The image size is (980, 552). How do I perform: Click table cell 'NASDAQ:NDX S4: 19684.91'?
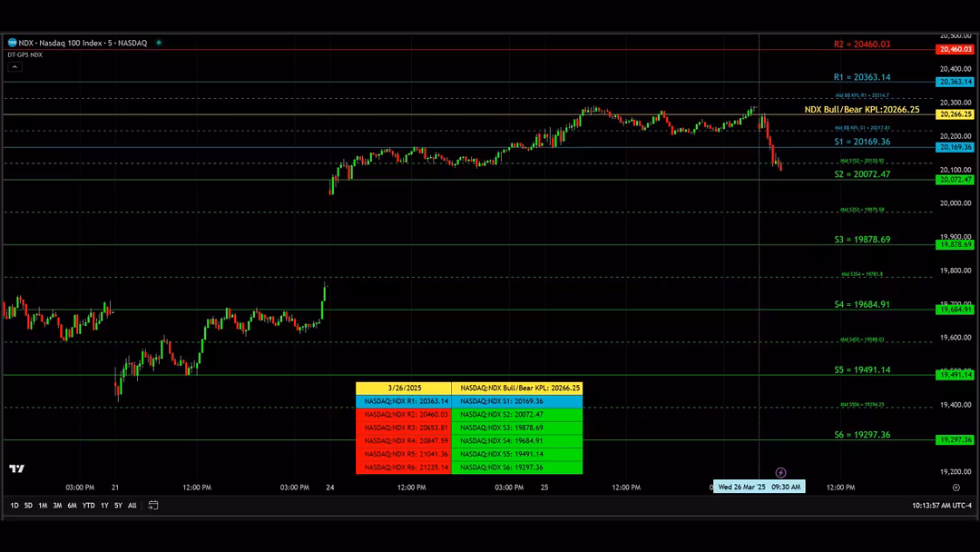point(517,440)
